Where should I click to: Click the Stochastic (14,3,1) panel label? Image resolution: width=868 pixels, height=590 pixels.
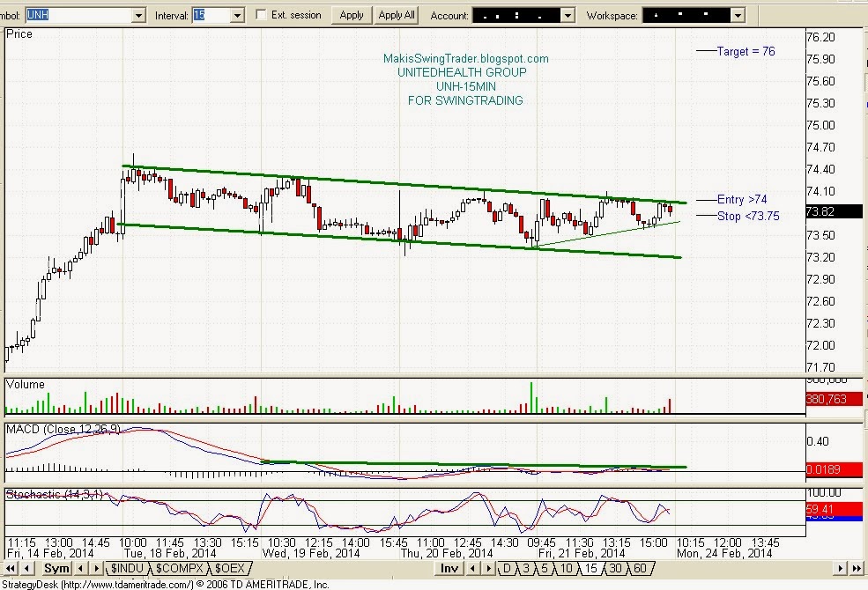click(55, 494)
